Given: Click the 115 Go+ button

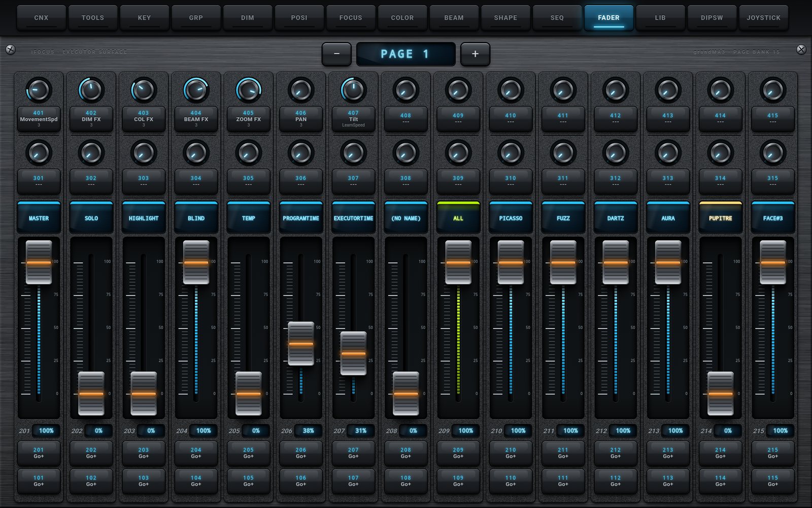Looking at the screenshot, I should pos(773,481).
